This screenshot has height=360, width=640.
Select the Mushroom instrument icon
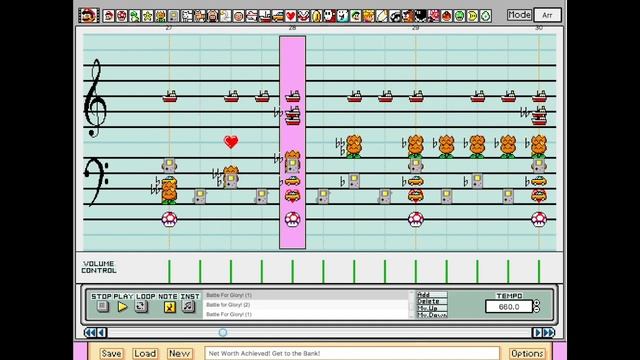(122, 16)
